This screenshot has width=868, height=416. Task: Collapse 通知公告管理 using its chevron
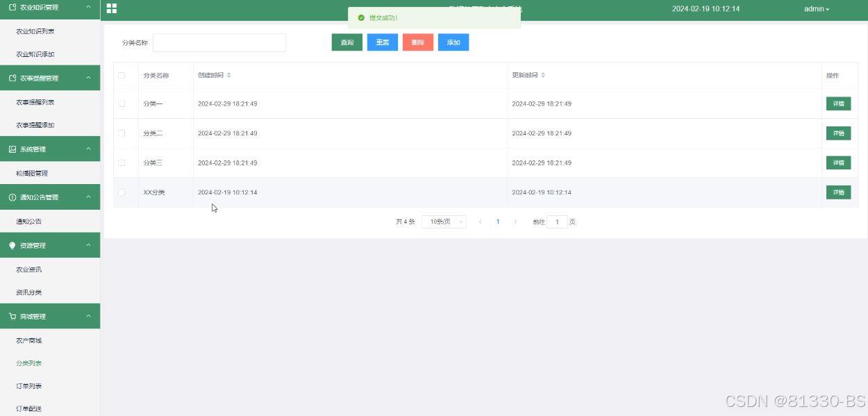[88, 197]
